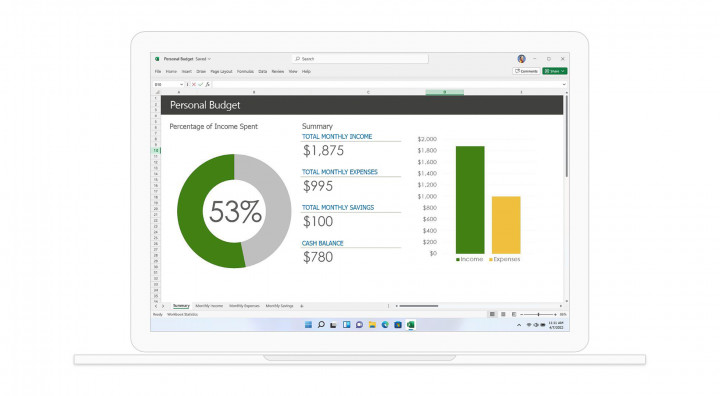Switch to Page Break Preview in status bar
This screenshot has height=396, width=720.
(x=514, y=314)
